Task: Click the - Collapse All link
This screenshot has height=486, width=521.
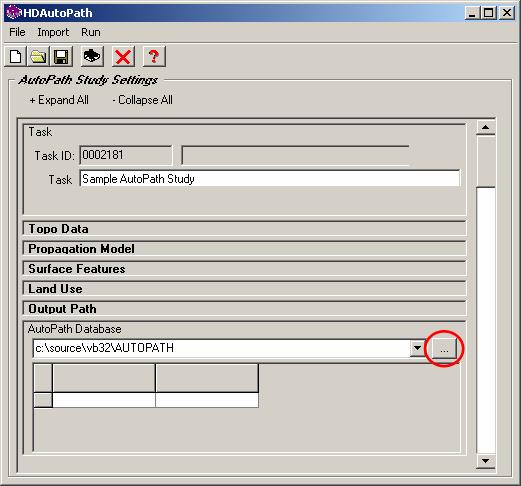Action: coord(142,100)
